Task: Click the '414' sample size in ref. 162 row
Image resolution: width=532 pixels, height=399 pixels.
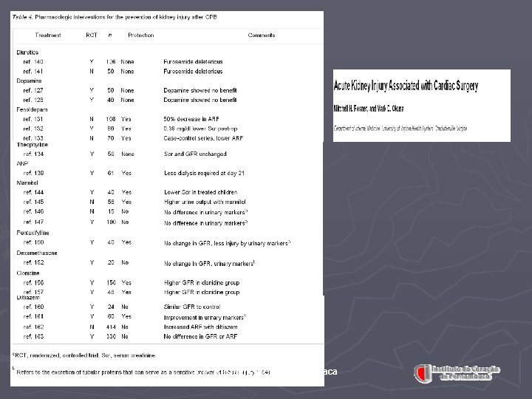Action: (x=111, y=327)
